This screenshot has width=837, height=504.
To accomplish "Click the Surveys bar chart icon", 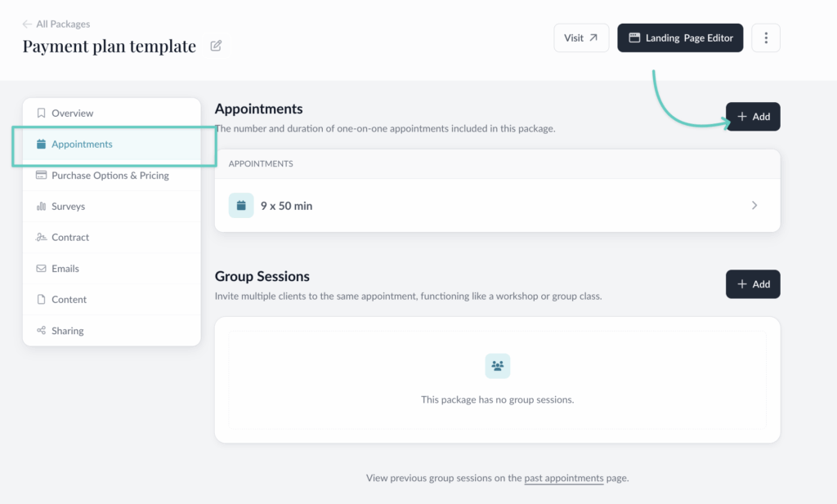I will [x=41, y=207].
